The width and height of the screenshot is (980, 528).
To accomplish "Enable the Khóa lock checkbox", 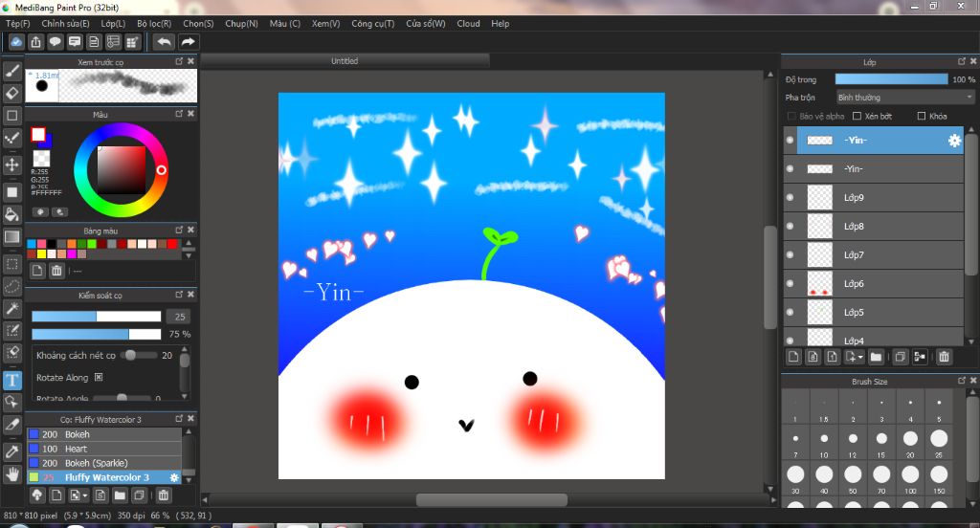I will click(922, 117).
